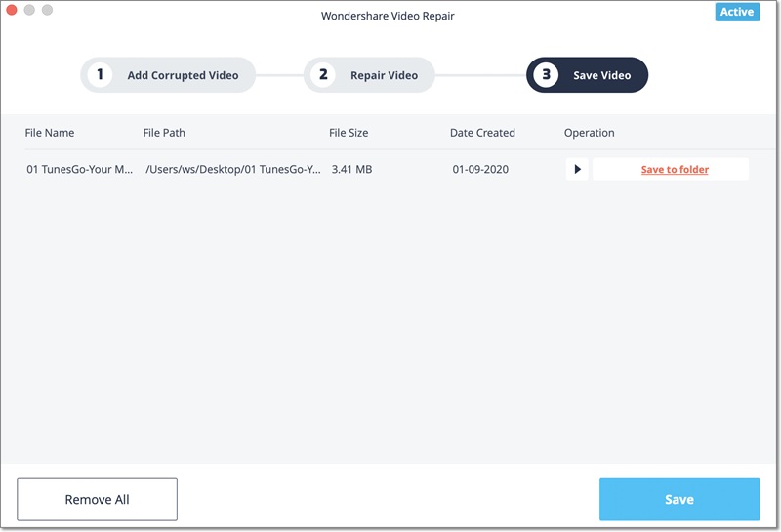Click the File Path column header

164,133
